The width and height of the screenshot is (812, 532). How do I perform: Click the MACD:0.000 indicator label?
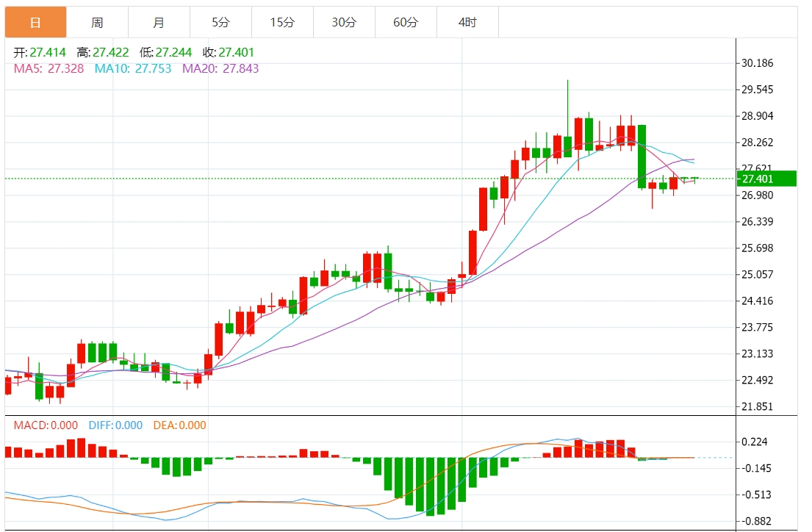click(x=46, y=425)
